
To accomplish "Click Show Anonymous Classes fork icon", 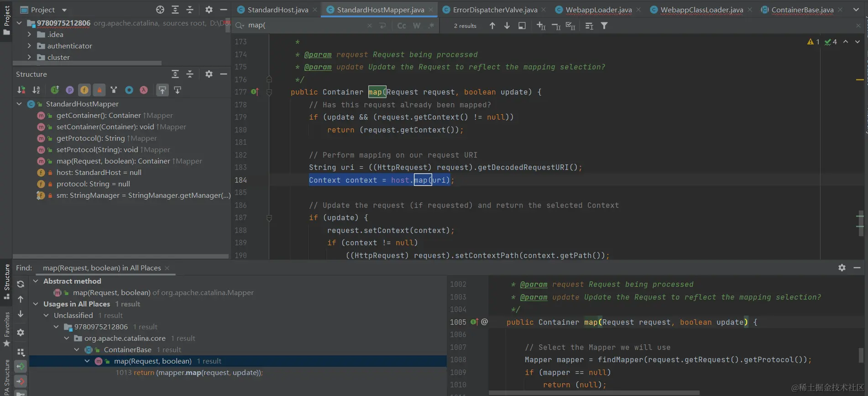I will [x=114, y=90].
